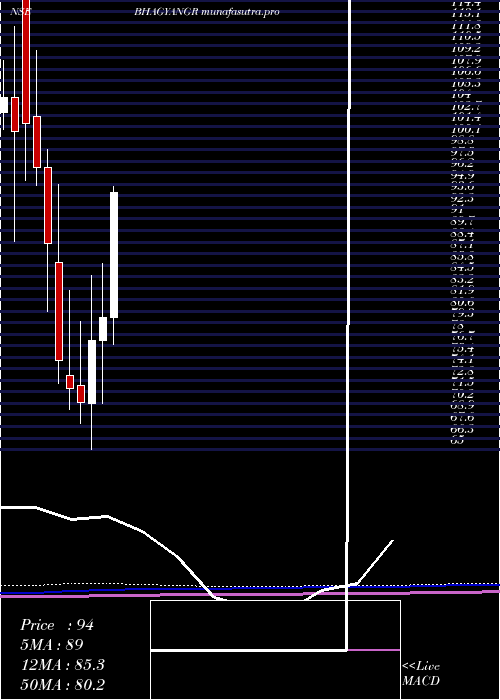This screenshot has width=500, height=700.
Task: Click the tallest white candlestick body
Action: (x=114, y=255)
